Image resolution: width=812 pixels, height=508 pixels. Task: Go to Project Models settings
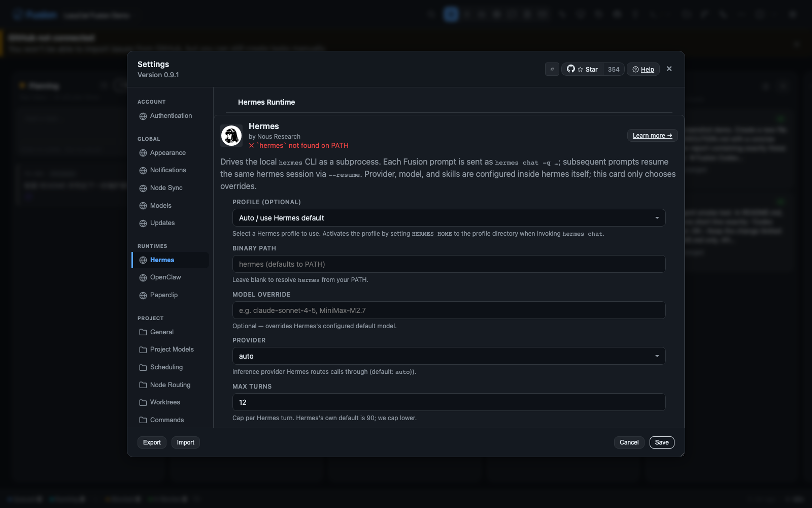click(171, 350)
